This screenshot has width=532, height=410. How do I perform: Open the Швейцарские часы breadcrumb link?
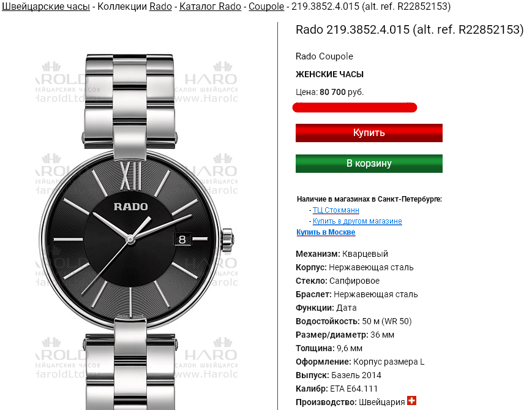pyautogui.click(x=46, y=6)
